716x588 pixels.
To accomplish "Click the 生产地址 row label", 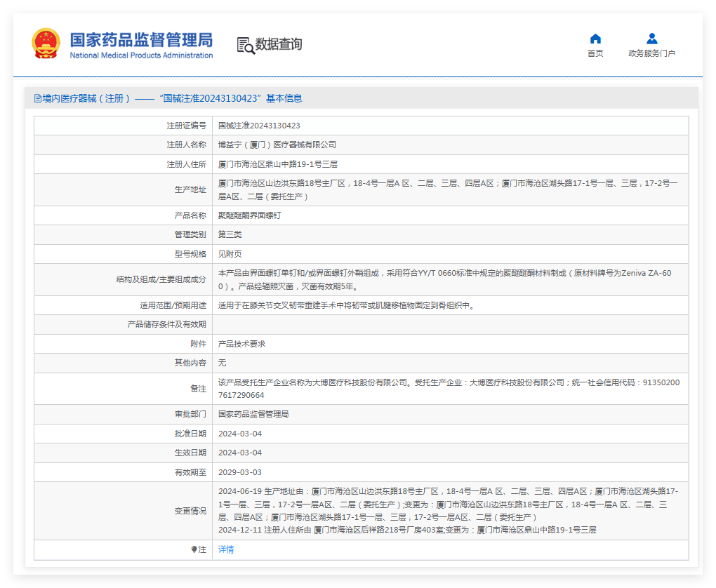I will click(190, 190).
